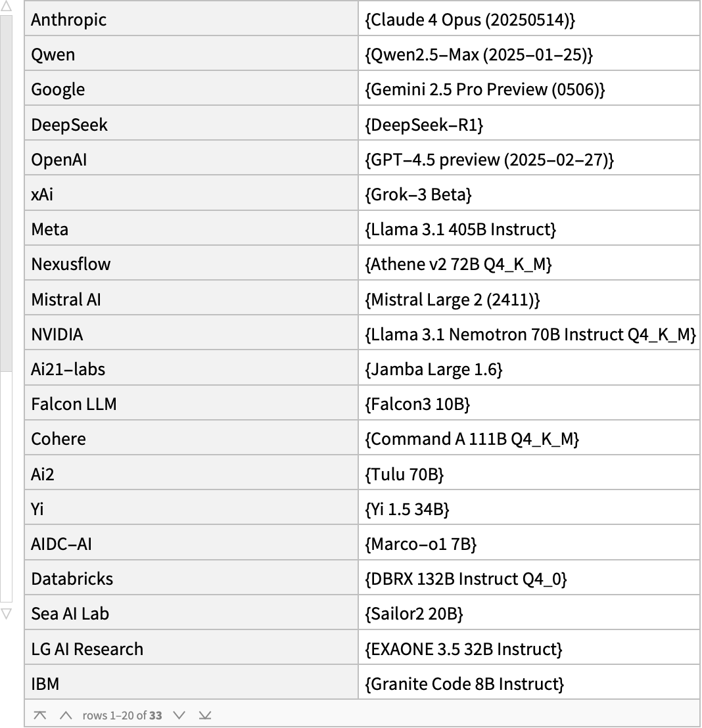This screenshot has width=702, height=728.
Task: Click the empty scrollbar track below the thumb
Action: (6, 486)
